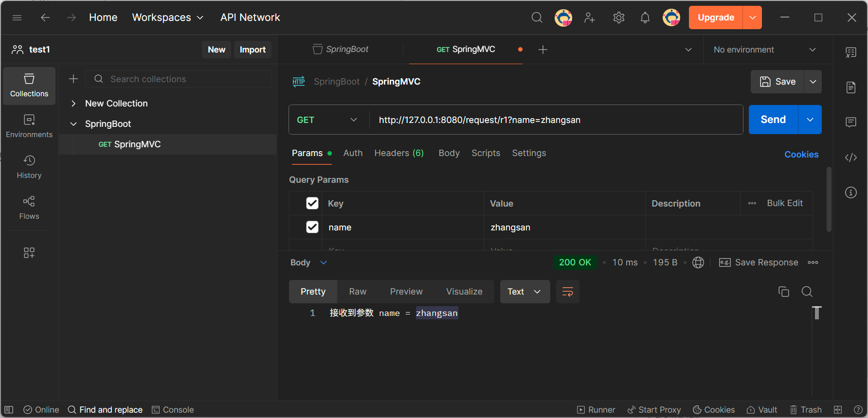This screenshot has width=868, height=418.
Task: Open the History sidebar section
Action: [29, 167]
